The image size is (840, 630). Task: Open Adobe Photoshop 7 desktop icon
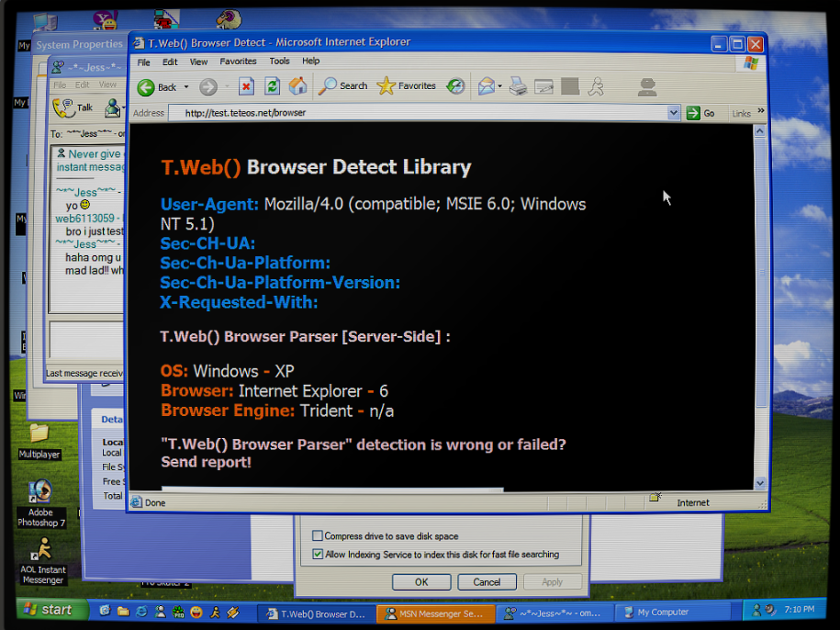(x=40, y=503)
